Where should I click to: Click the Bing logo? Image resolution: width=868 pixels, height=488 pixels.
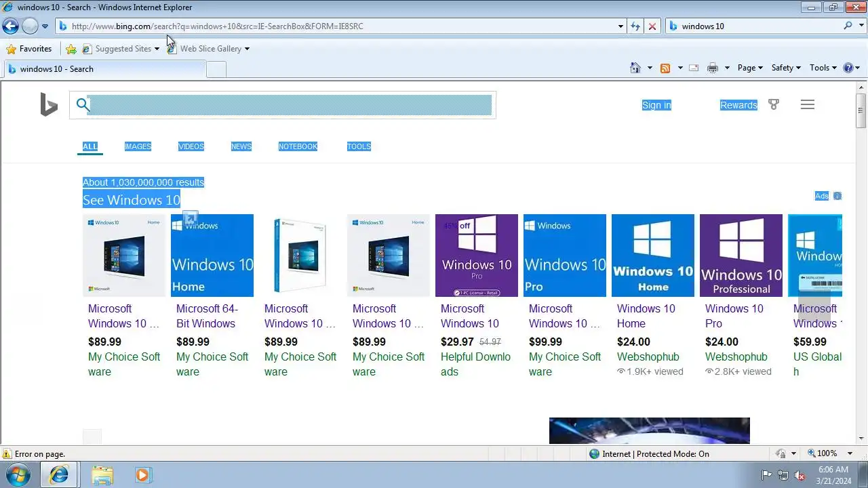pyautogui.click(x=49, y=105)
